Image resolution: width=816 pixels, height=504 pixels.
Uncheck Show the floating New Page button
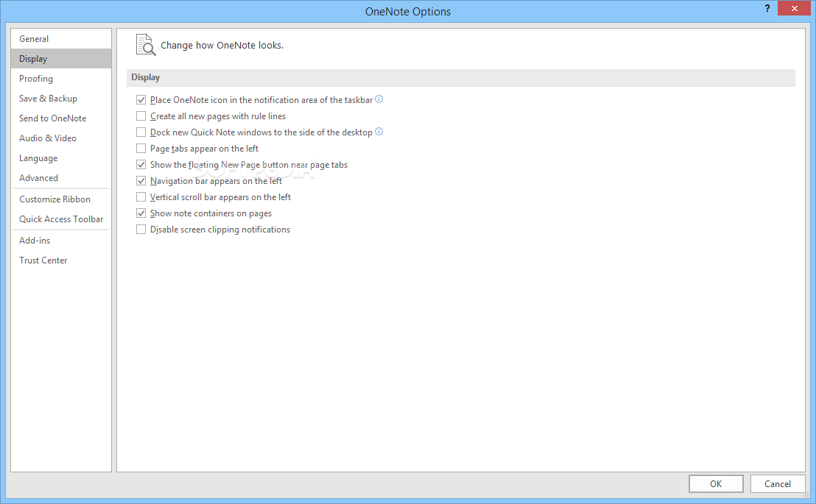tap(141, 164)
